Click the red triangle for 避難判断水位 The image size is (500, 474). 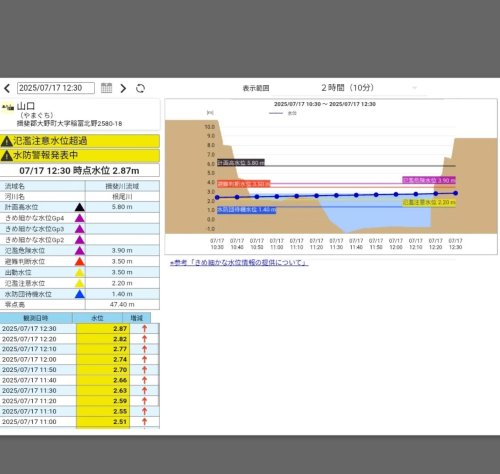click(80, 262)
